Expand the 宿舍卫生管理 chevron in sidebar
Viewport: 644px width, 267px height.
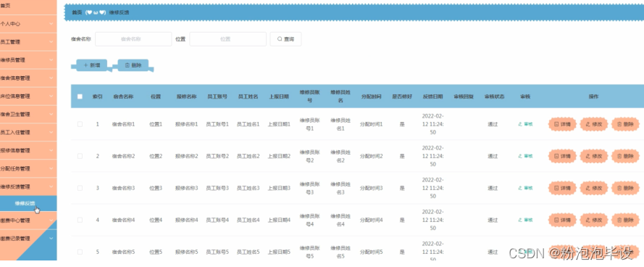[x=51, y=115]
